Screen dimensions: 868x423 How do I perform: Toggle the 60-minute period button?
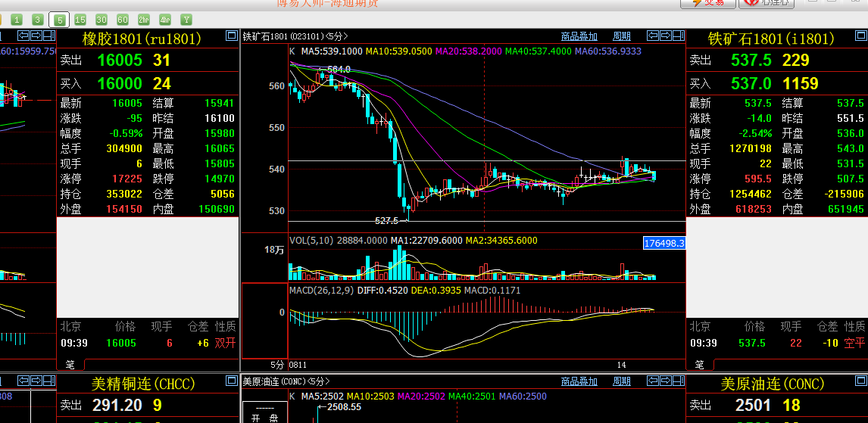click(x=123, y=20)
